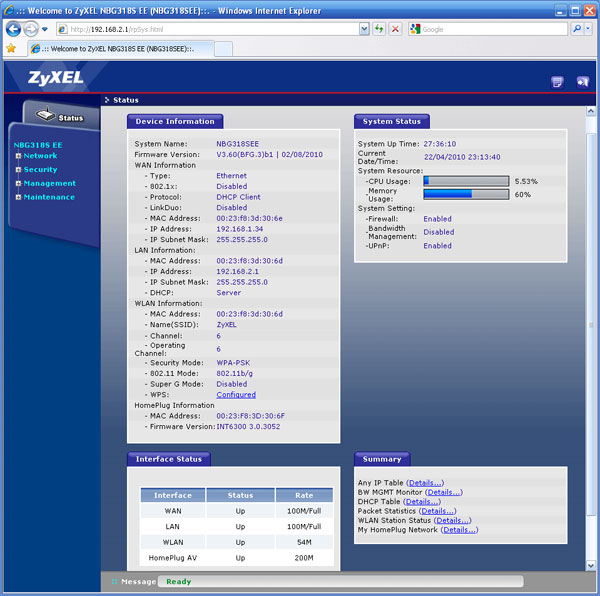Image resolution: width=600 pixels, height=596 pixels.
Task: Click the Firewall Enabled value
Action: (437, 219)
